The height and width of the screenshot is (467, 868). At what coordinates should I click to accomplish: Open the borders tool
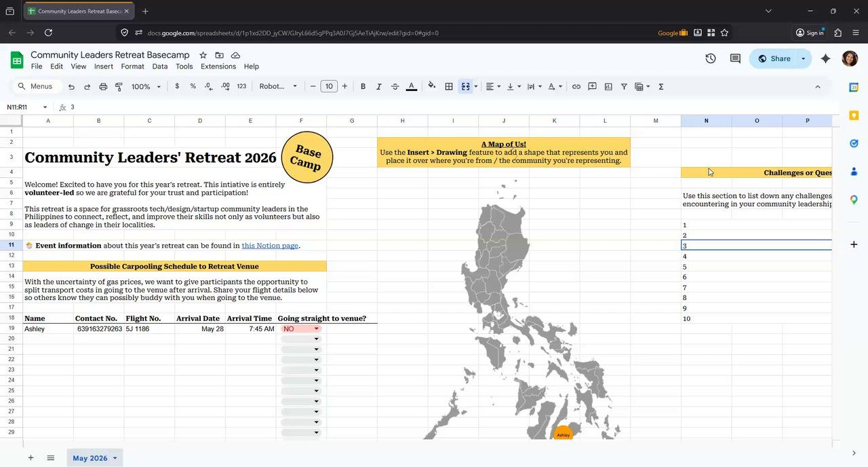(x=449, y=87)
